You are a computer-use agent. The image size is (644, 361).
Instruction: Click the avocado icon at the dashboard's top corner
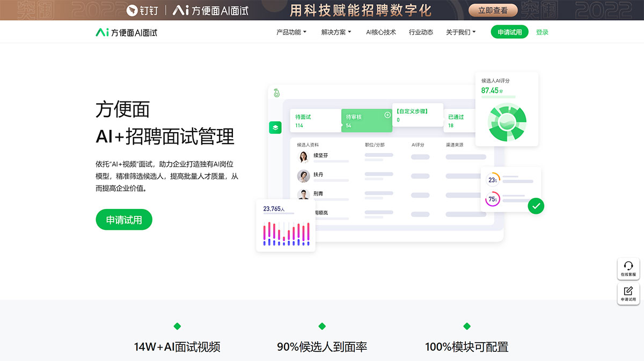pos(277,92)
